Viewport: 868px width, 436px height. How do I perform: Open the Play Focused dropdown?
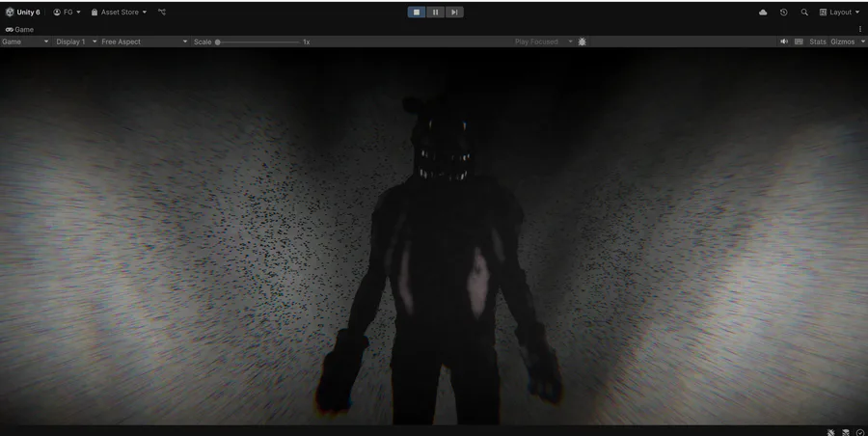(543, 41)
